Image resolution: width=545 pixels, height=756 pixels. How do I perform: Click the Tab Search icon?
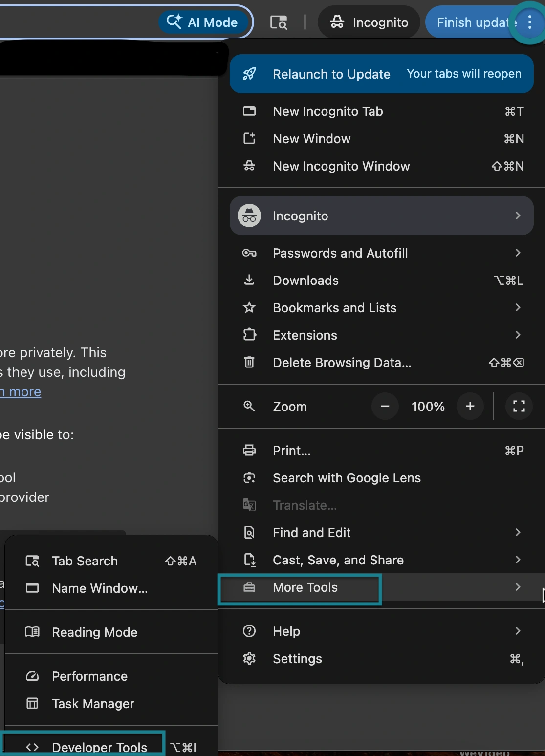point(32,561)
